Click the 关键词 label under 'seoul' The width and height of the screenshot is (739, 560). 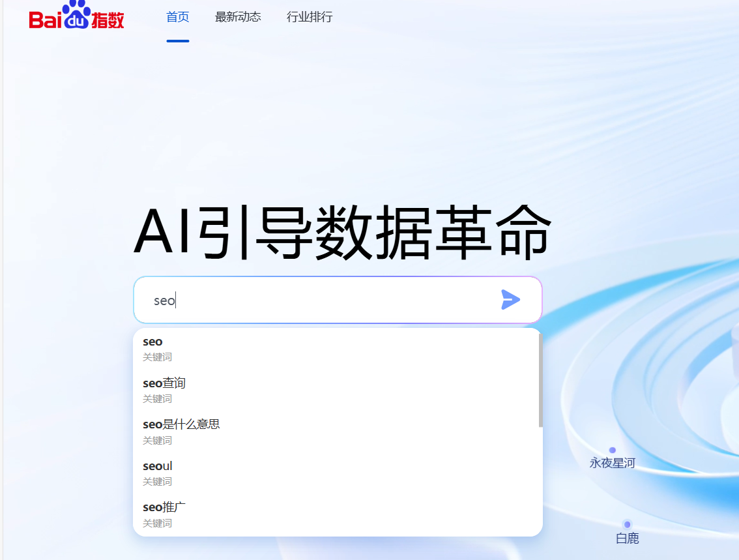click(157, 481)
